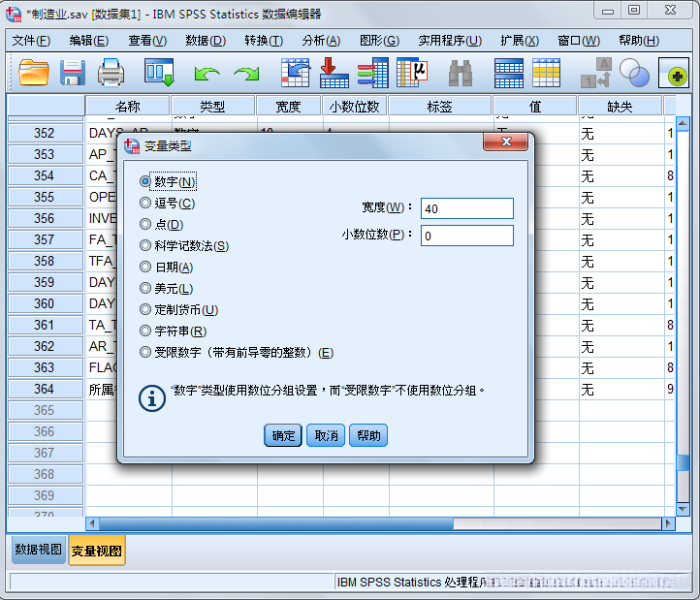Open the 帮助(H) menu
The width and height of the screenshot is (700, 600).
coord(639,41)
